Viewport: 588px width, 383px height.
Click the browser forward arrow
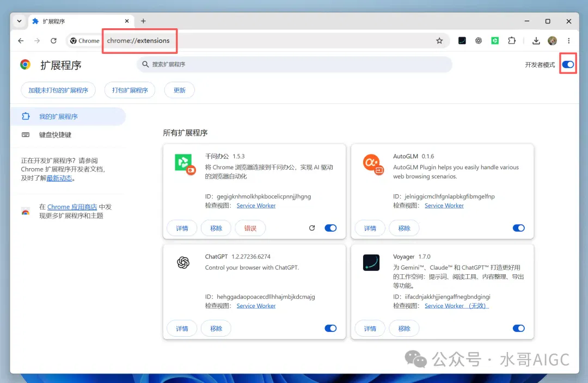tap(37, 41)
